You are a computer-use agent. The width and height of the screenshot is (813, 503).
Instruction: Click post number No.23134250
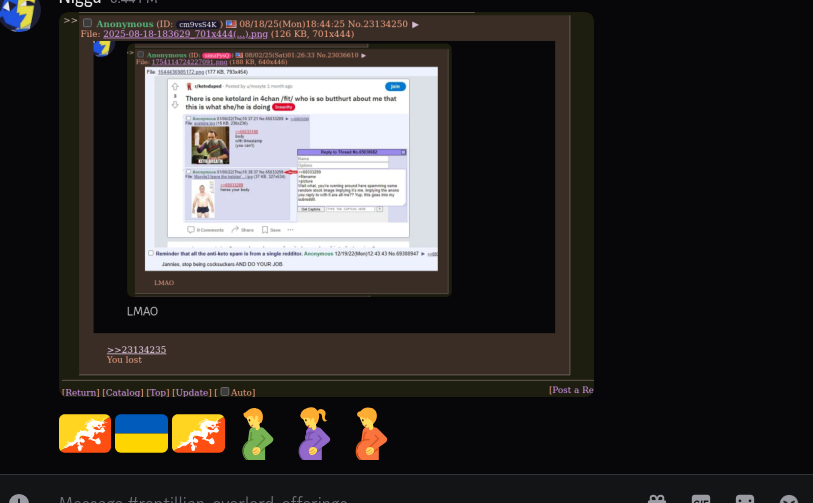point(378,24)
